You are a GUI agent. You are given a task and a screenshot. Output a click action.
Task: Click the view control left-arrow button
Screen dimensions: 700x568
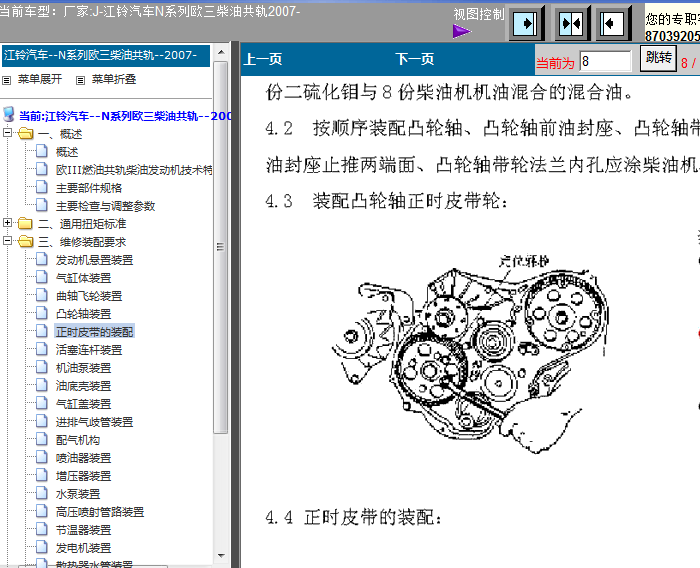pos(613,23)
